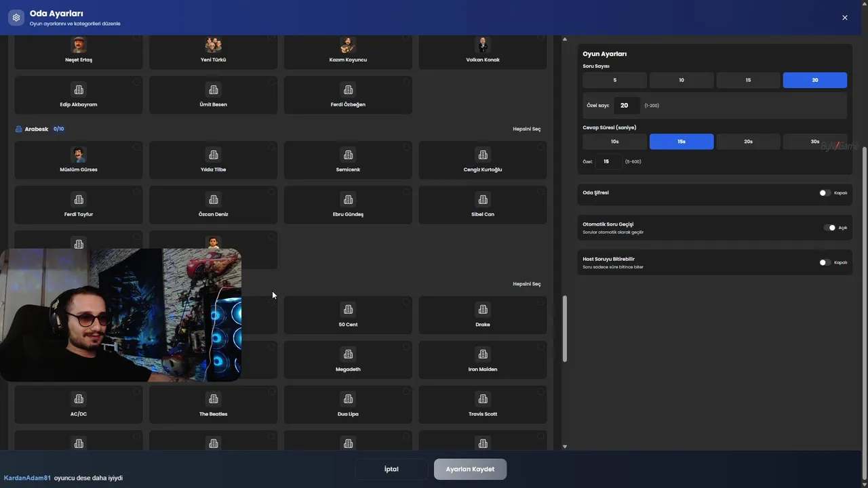Tick the Müslüm Gürses selection circle
This screenshot has height=488, width=868.
pos(136,147)
